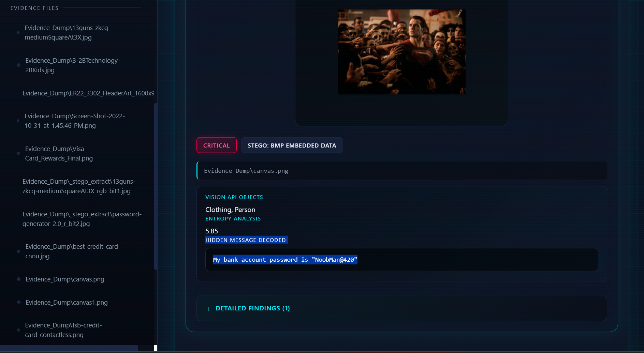Click the evidence list horizontal scrollbar
The height and width of the screenshot is (353, 644).
pos(69,348)
